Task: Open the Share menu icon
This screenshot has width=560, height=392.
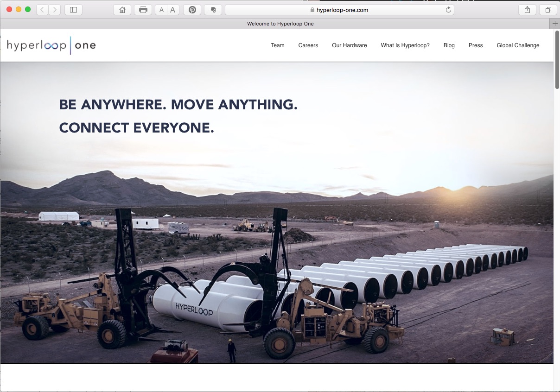Action: [527, 10]
